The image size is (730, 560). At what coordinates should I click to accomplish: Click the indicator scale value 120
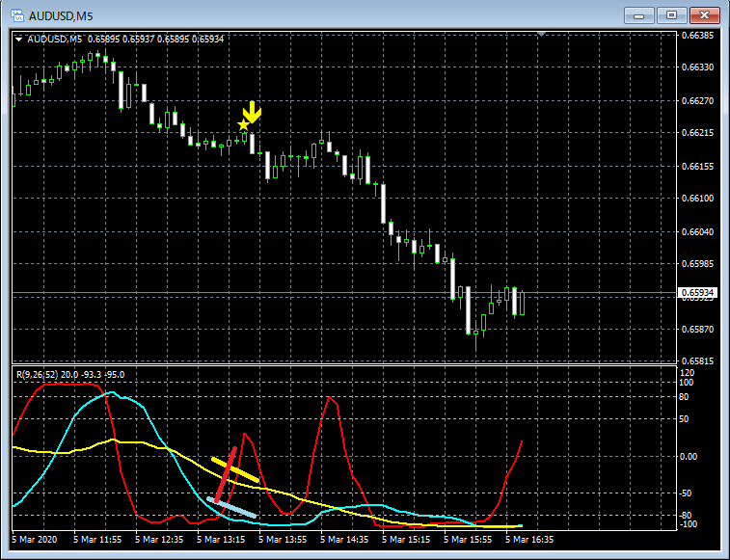click(688, 373)
